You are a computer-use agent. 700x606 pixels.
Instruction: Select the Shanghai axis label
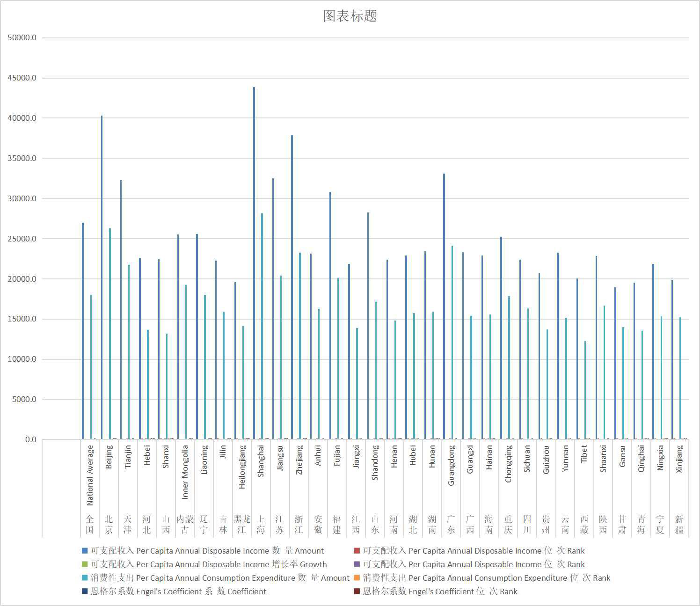261,461
